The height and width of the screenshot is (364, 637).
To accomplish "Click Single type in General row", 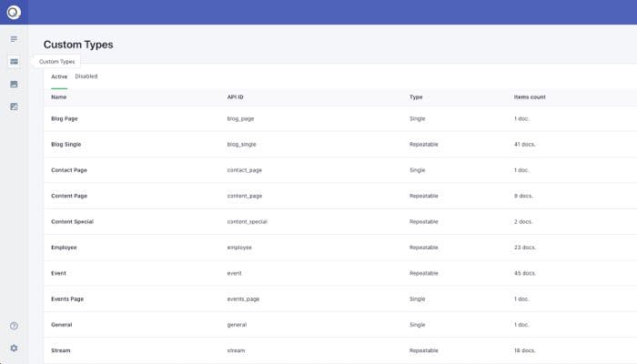I will click(417, 325).
